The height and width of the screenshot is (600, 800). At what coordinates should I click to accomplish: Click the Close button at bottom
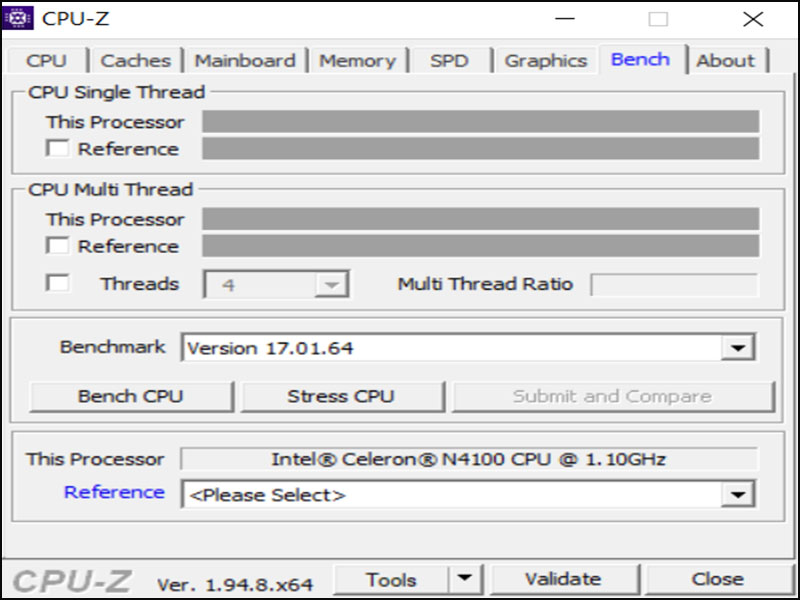tap(718, 580)
